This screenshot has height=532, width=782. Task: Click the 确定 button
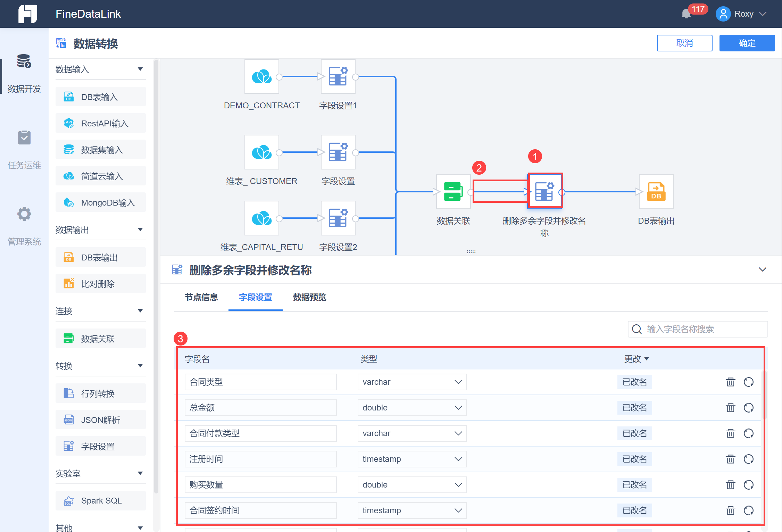[x=747, y=43]
